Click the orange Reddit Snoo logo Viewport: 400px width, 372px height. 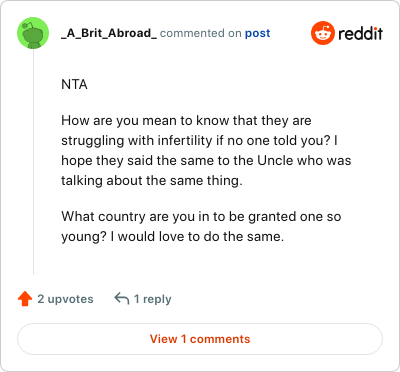(x=322, y=33)
